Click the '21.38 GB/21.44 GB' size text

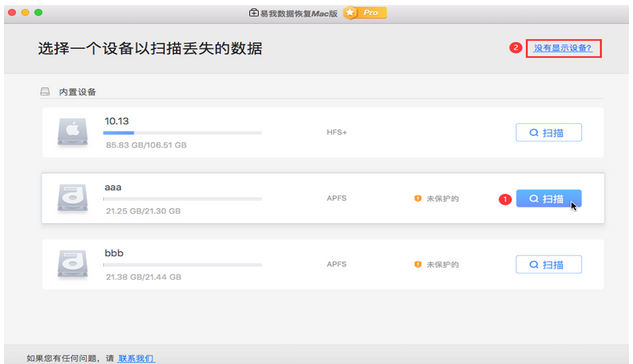[x=143, y=277]
